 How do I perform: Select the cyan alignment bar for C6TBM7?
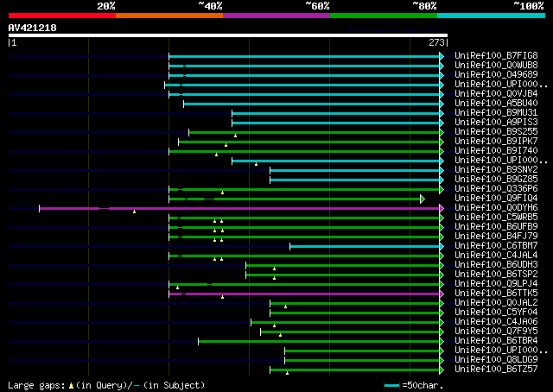(x=365, y=246)
